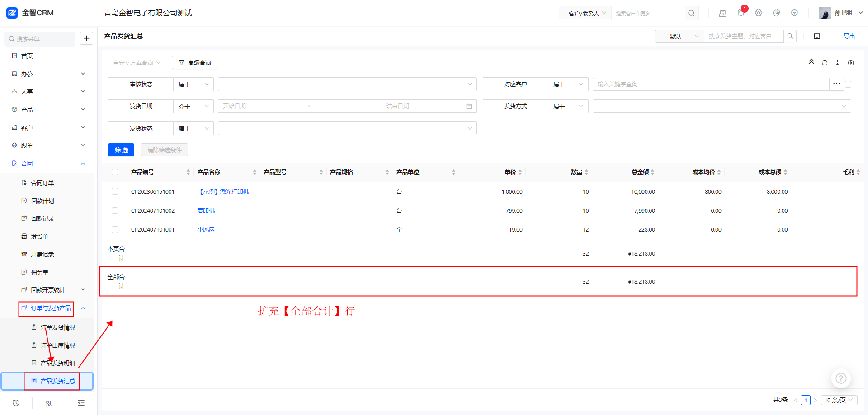Screen dimensions: 868x415
Task: Click the refresh icon above filters
Action: tap(825, 63)
